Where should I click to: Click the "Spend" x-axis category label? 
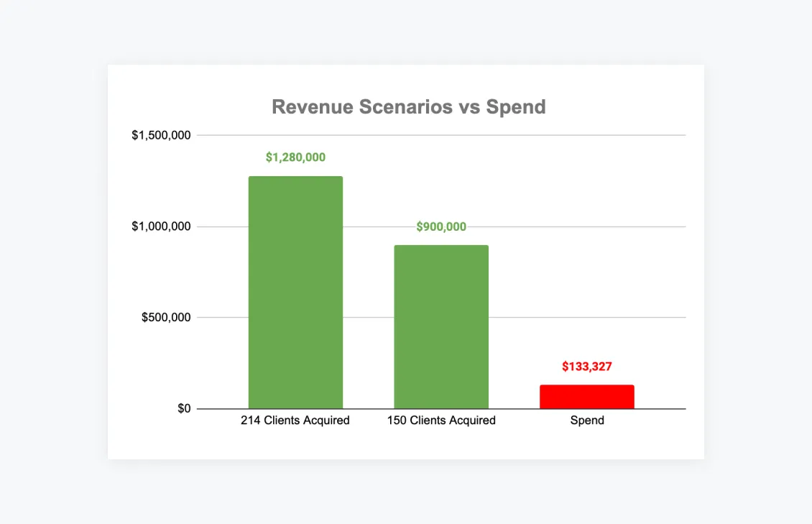click(587, 420)
